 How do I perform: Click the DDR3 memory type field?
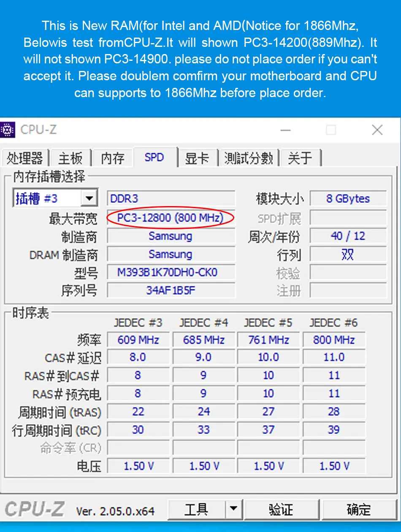coord(171,198)
